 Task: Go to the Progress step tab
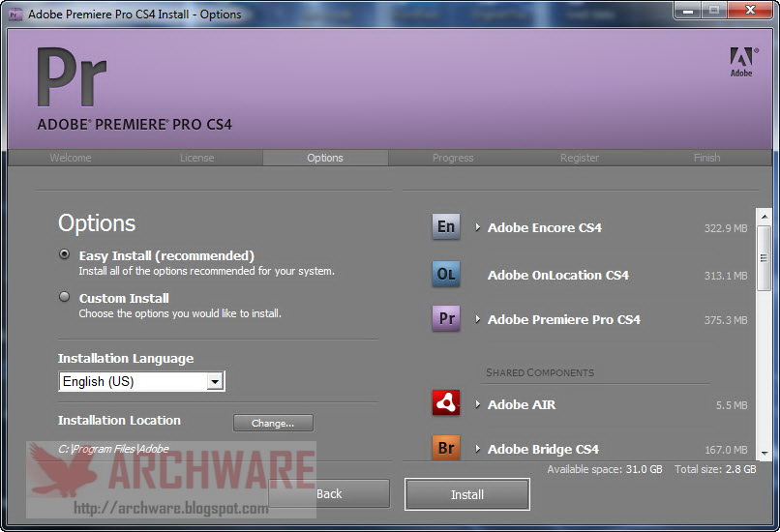(453, 158)
